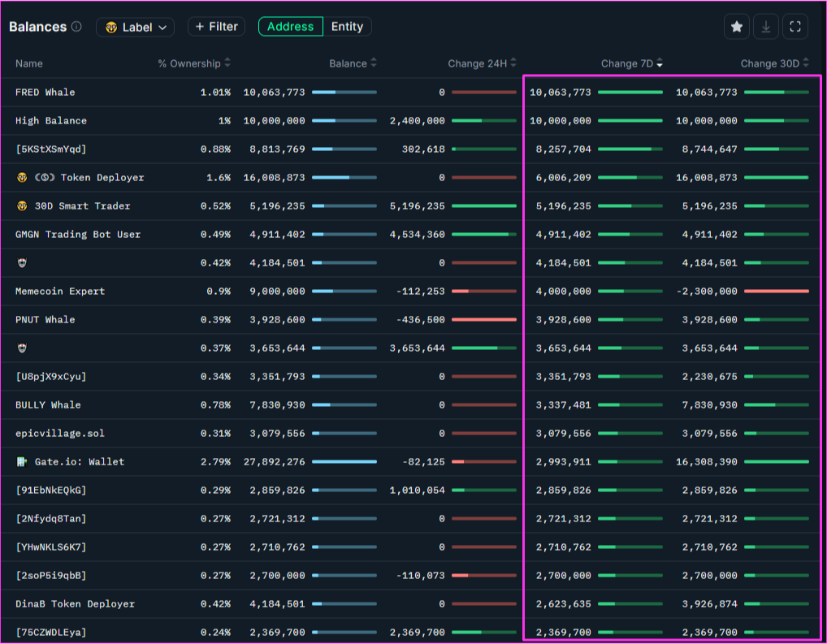
Task: Select the [YHwNKLS6K7] address
Action: coord(51,547)
